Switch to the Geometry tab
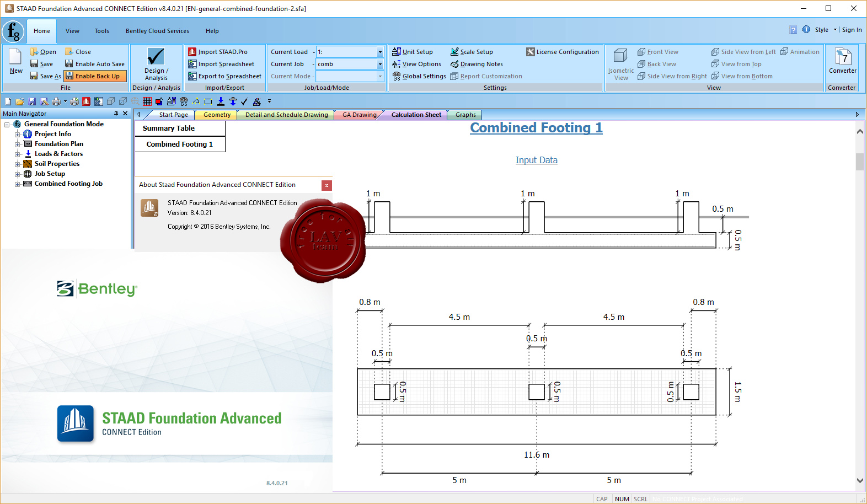This screenshot has height=504, width=867. pyautogui.click(x=217, y=115)
